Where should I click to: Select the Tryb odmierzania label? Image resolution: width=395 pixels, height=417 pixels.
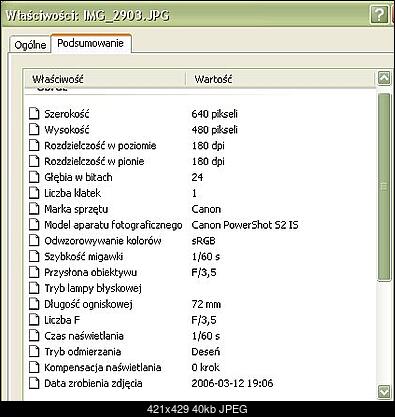(83, 352)
